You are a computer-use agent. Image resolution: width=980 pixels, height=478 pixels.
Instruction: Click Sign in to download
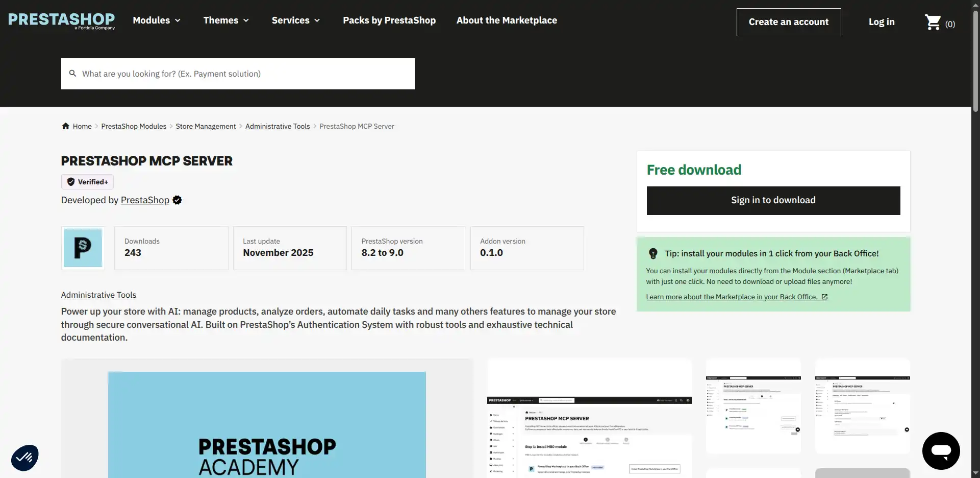(773, 200)
